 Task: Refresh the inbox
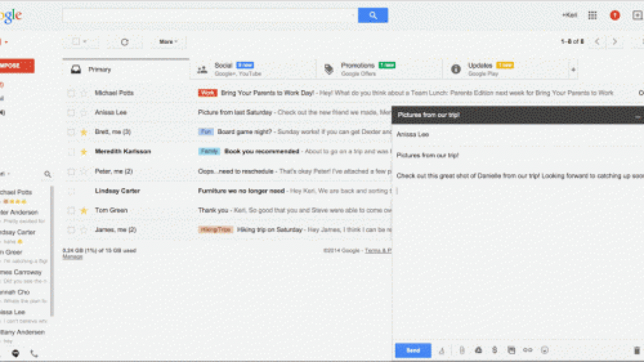pos(124,42)
